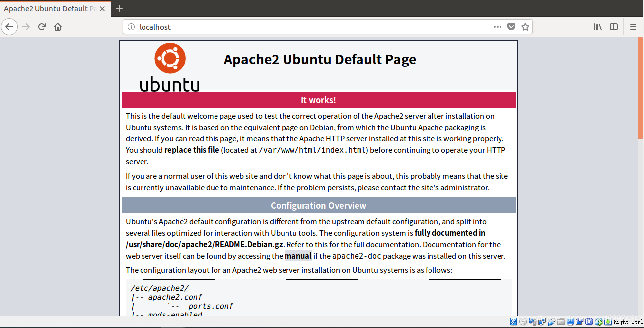
Task: Click the back navigation button
Action: coord(9,26)
